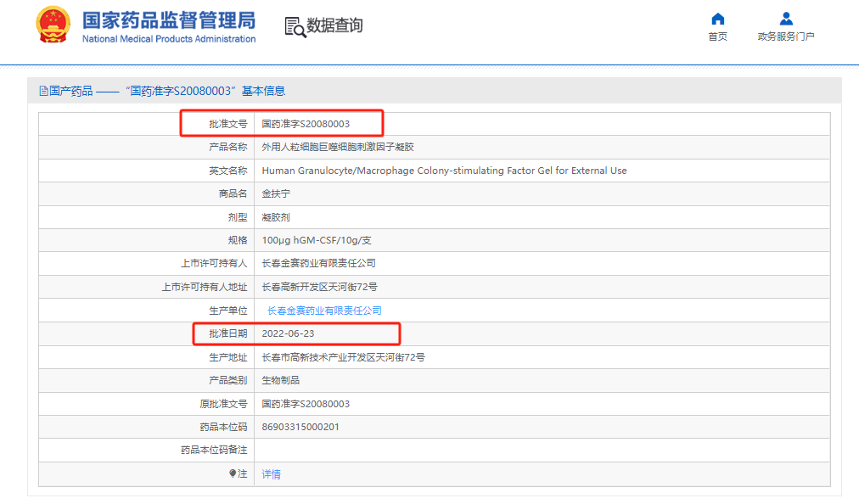The image size is (859, 504).
Task: Click the 商品名 label
Action: tap(233, 193)
